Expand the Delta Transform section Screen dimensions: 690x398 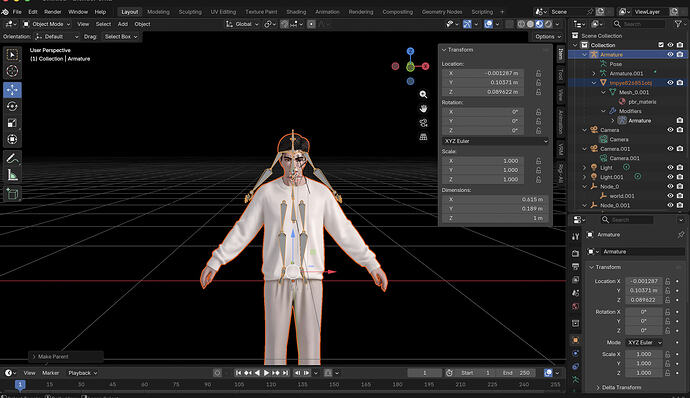coord(621,387)
